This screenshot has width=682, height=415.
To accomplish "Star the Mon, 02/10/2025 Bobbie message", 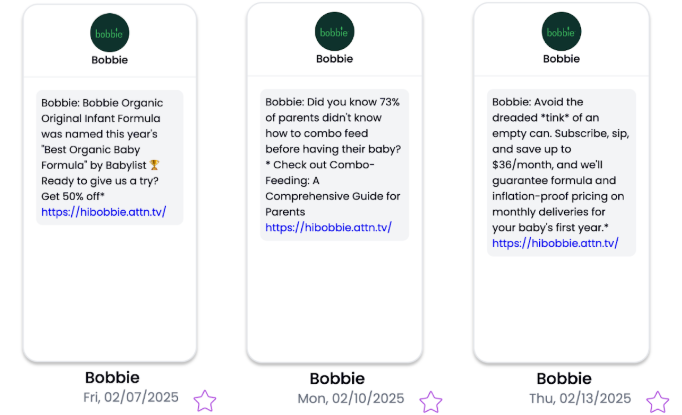I will [x=431, y=402].
